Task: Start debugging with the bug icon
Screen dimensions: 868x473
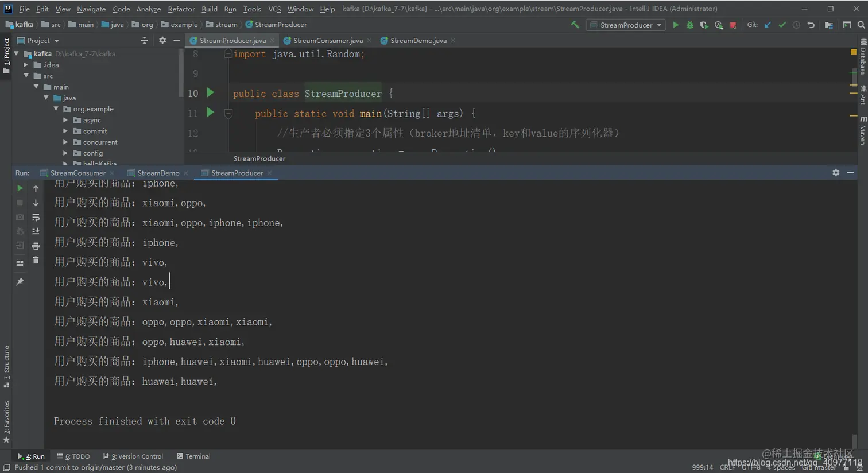Action: [x=690, y=25]
